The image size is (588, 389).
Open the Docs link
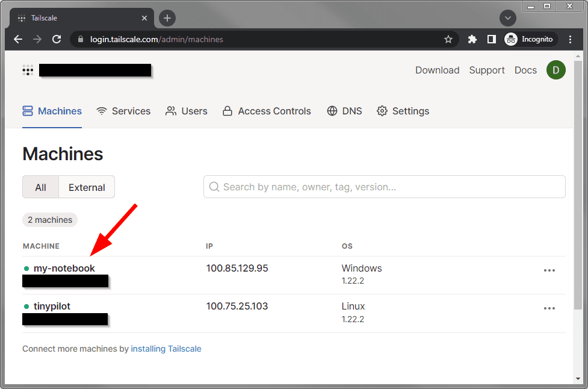(x=525, y=70)
